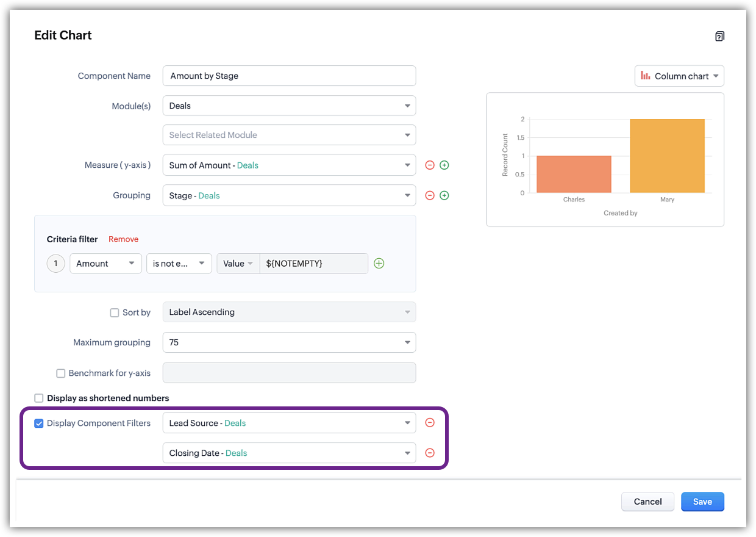Viewport: 756px width, 537px height.
Task: Toggle Display as shortened numbers
Action: coord(39,398)
